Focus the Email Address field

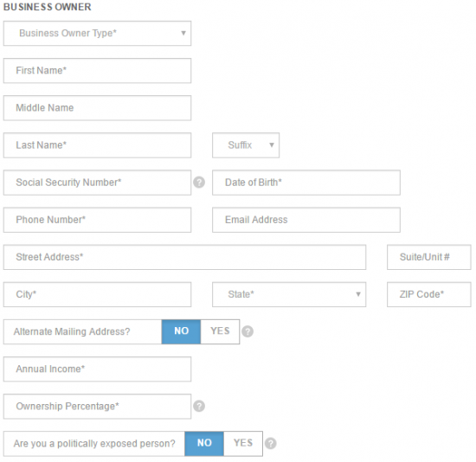point(306,220)
